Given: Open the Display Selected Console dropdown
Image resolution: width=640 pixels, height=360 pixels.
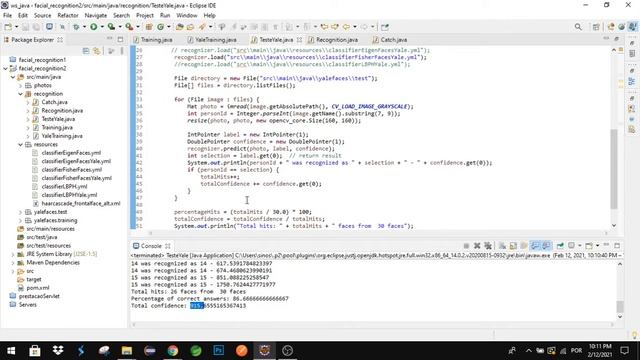Looking at the screenshot, I should pyautogui.click(x=580, y=246).
